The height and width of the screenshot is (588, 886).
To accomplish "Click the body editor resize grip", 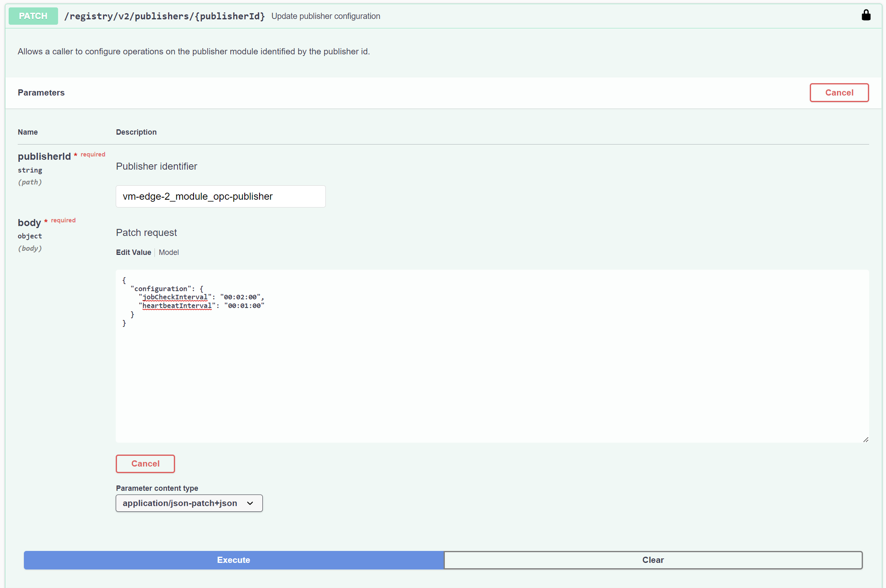I will [865, 439].
